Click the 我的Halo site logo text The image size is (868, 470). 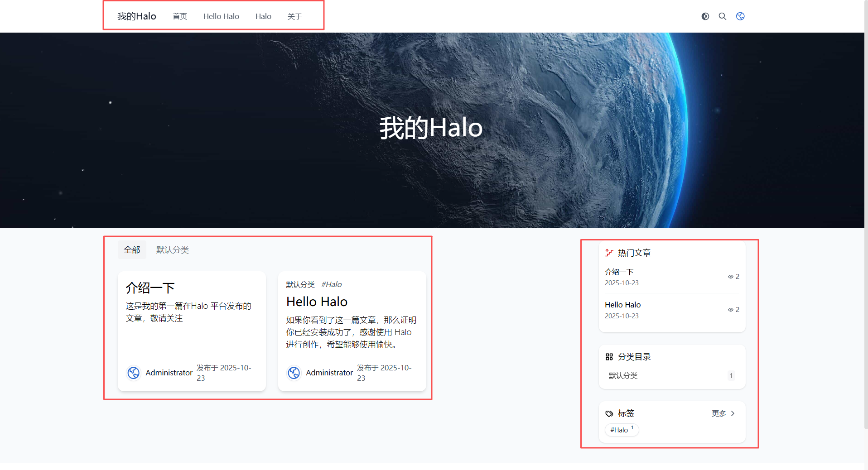(137, 16)
